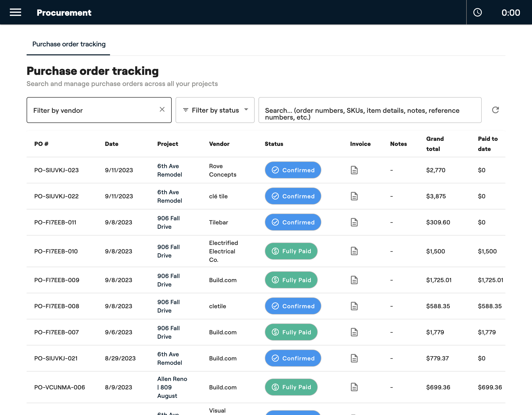Open invoice for PO-FI7EEB-007
This screenshot has height=415, width=532.
pyautogui.click(x=354, y=332)
